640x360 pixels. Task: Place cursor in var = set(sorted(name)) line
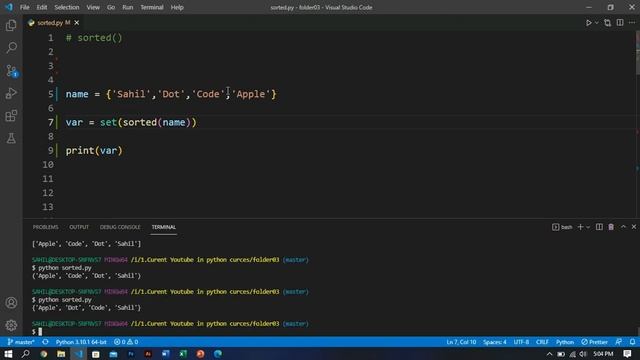coord(131,122)
